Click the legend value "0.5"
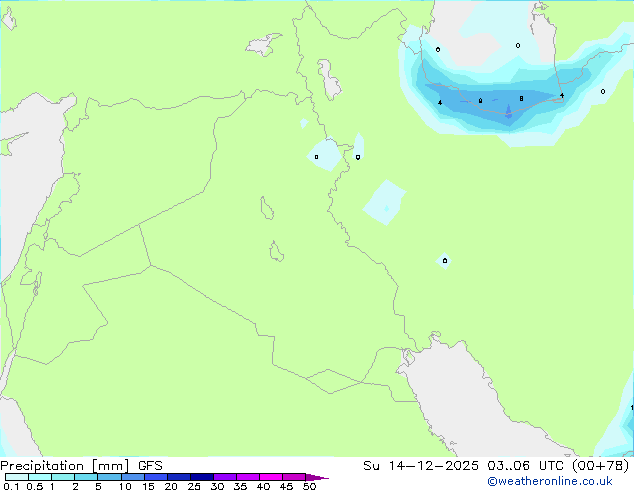634x490 pixels. 35,486
